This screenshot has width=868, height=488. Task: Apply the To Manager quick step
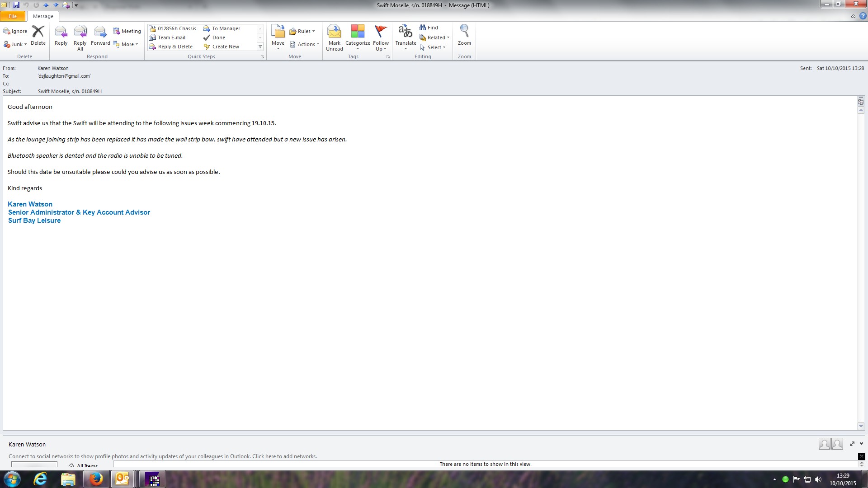tap(226, 28)
